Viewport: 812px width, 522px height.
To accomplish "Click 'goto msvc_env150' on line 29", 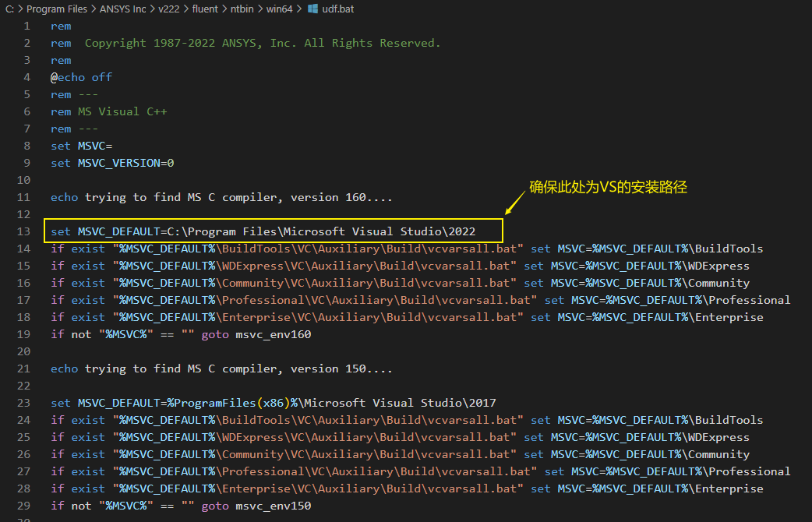I will coord(256,506).
